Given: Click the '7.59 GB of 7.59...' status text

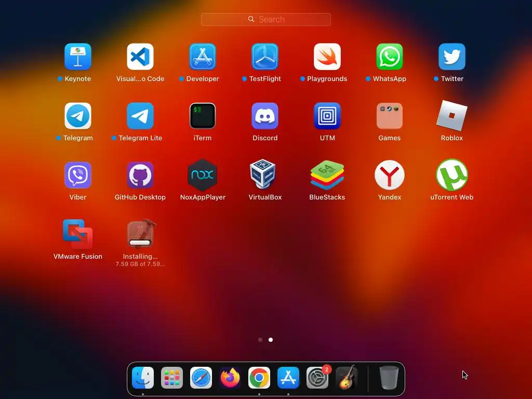Looking at the screenshot, I should 140,264.
